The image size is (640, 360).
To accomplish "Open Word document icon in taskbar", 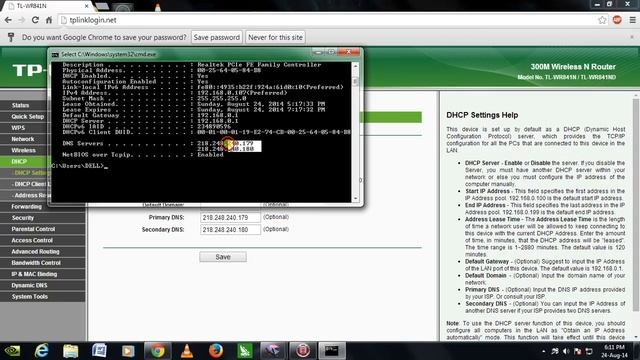I will coord(99,351).
